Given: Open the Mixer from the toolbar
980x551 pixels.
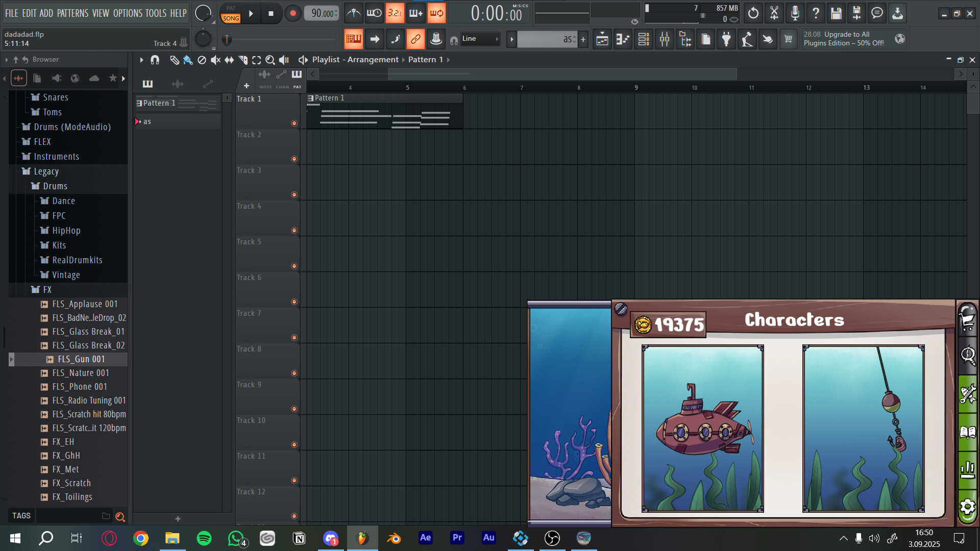Looking at the screenshot, I should [665, 39].
